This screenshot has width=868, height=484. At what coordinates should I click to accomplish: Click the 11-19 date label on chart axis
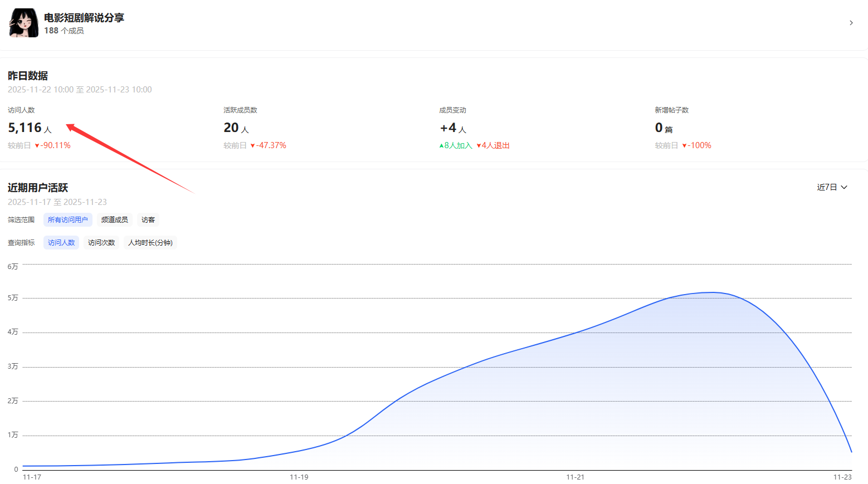click(x=299, y=477)
